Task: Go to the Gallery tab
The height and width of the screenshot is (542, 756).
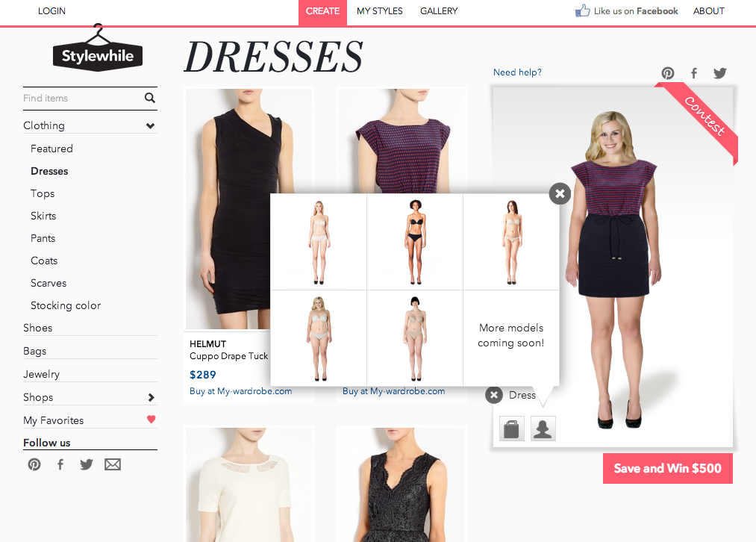Action: (439, 11)
